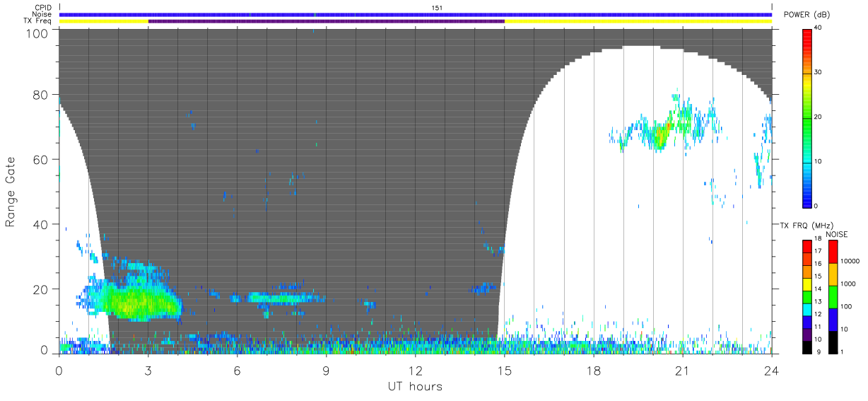Click the 10 tick on the POWER scale
Viewport: 868px width, 401px height.
(819, 162)
